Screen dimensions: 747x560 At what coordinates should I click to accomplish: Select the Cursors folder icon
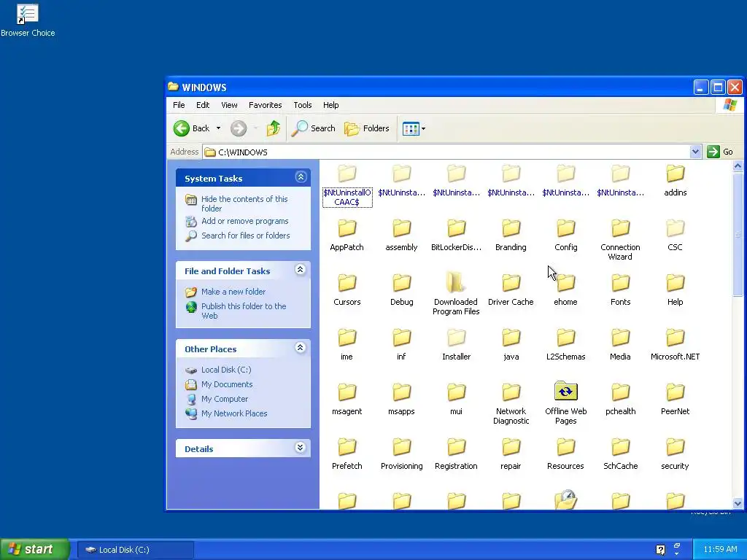347,284
